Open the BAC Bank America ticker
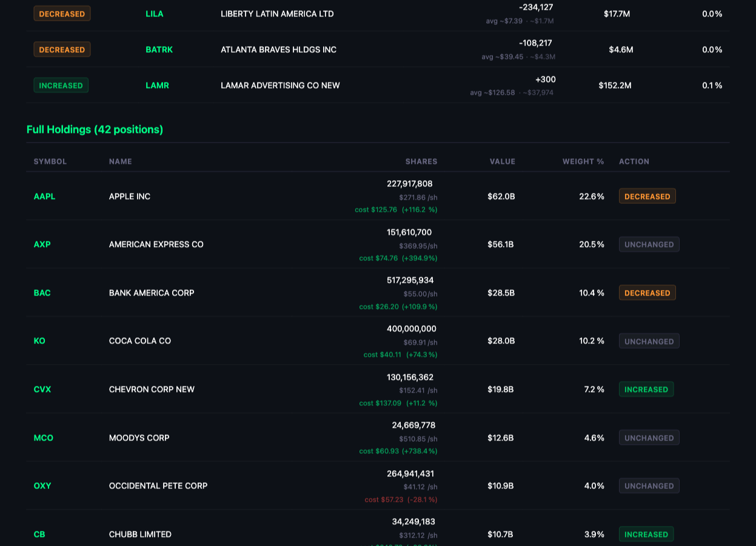This screenshot has width=756, height=546. click(x=42, y=293)
